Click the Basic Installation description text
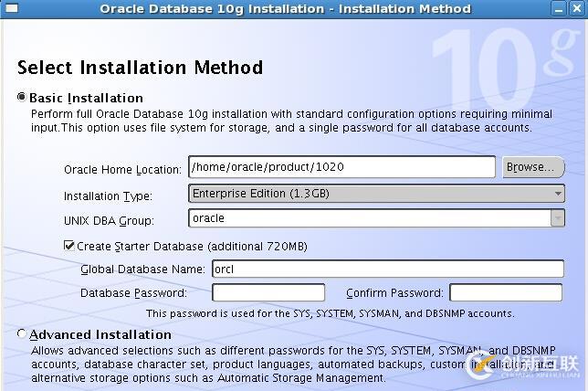This screenshot has height=391, width=588. tap(290, 121)
